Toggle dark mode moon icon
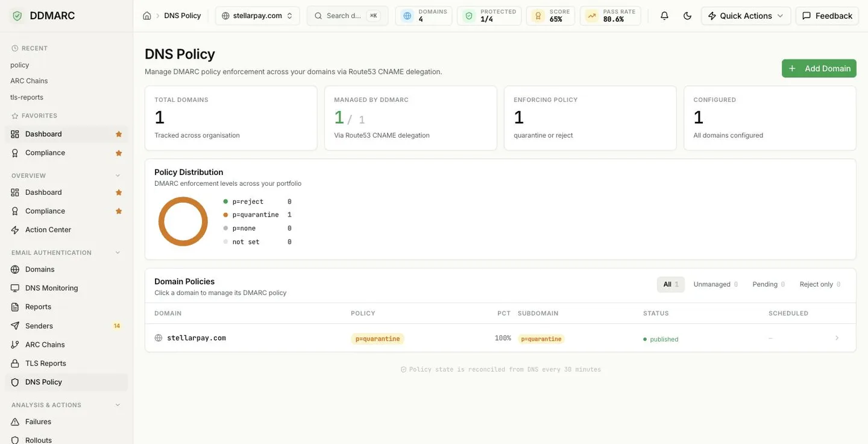868x444 pixels. coord(687,16)
